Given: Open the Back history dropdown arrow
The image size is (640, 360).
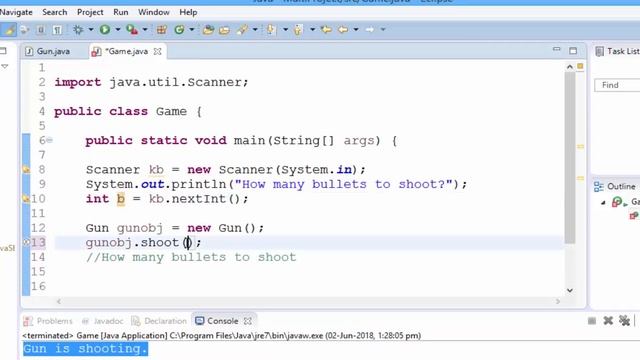Looking at the screenshot, I should point(356,29).
